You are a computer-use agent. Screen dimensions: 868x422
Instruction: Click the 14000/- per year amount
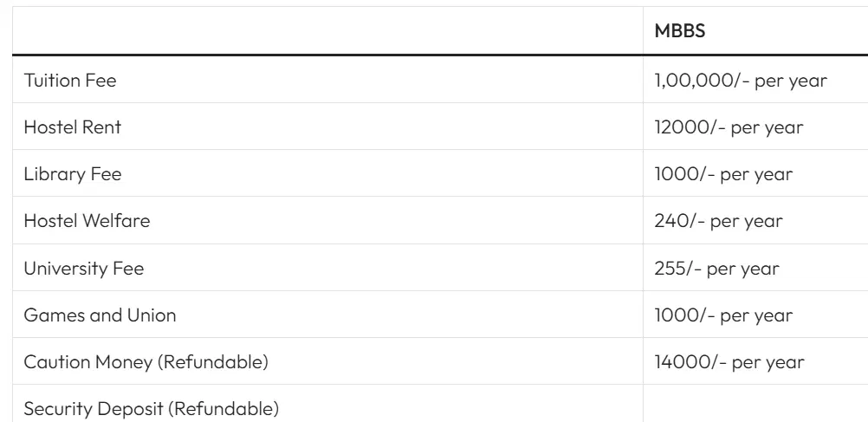click(x=729, y=362)
